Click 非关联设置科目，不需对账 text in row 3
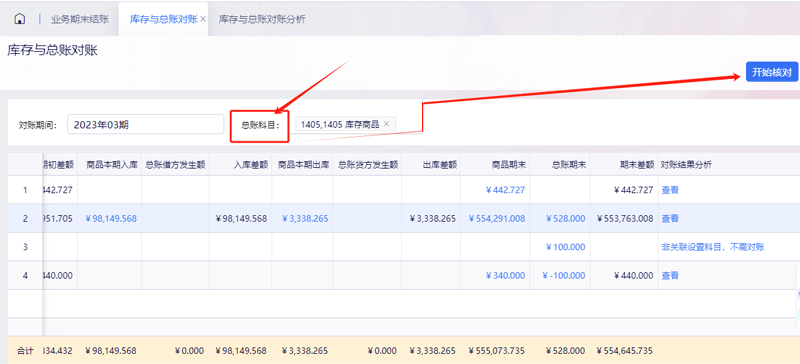 point(713,247)
